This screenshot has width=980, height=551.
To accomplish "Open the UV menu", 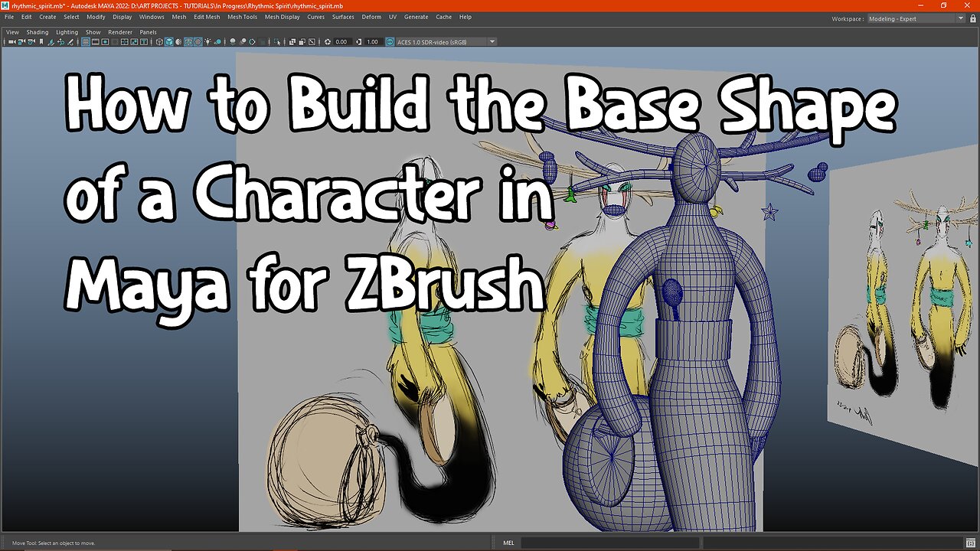I will [x=393, y=17].
